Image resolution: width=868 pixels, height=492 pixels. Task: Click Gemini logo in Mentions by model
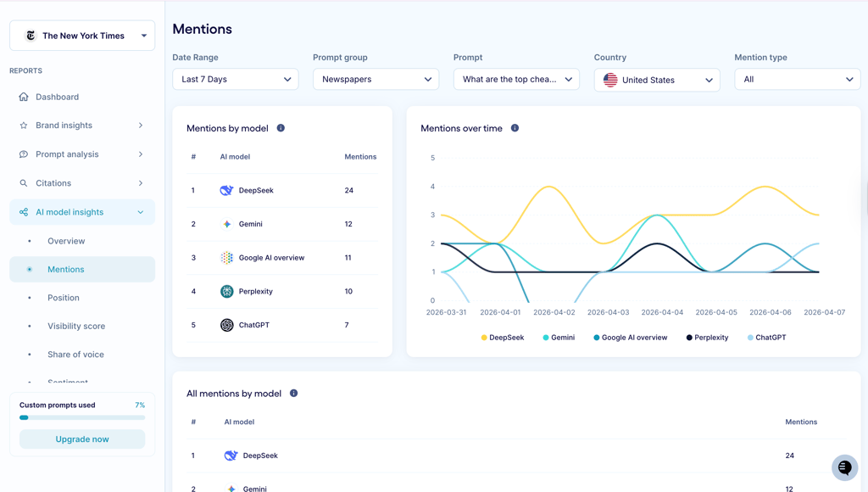(x=227, y=224)
